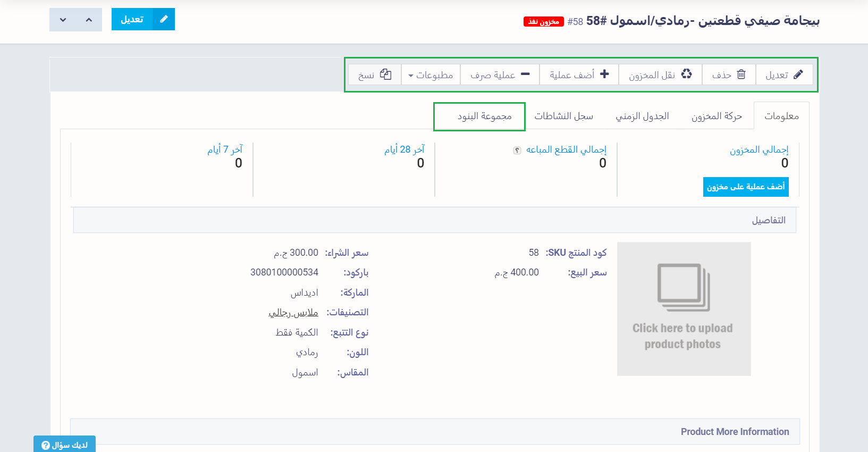Click the copy icon for Clone (نسخ)

tap(386, 74)
